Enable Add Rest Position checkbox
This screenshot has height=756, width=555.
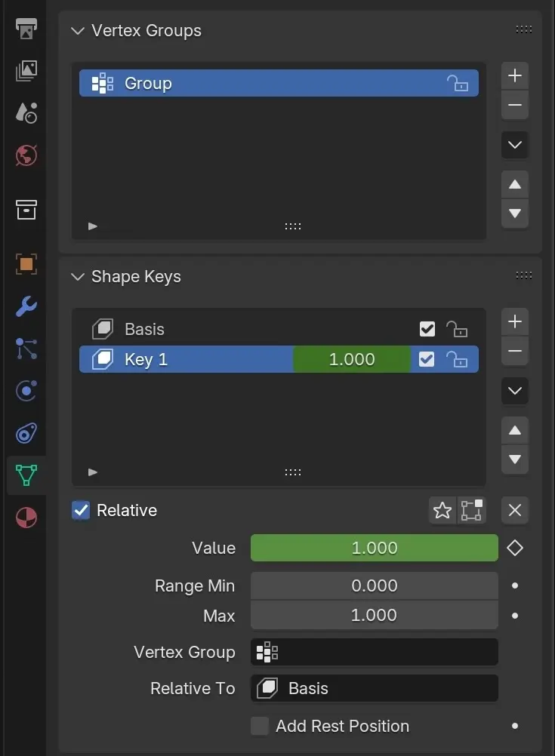[x=260, y=727]
